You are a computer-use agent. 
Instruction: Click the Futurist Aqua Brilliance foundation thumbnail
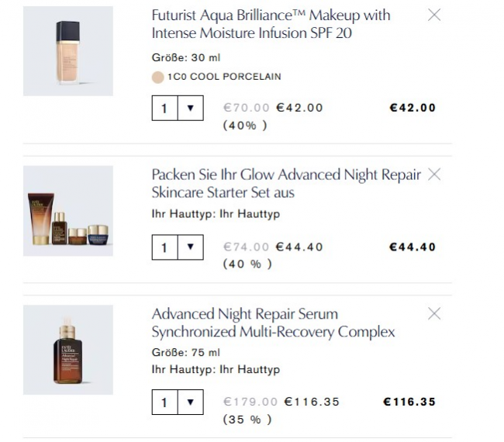68,51
